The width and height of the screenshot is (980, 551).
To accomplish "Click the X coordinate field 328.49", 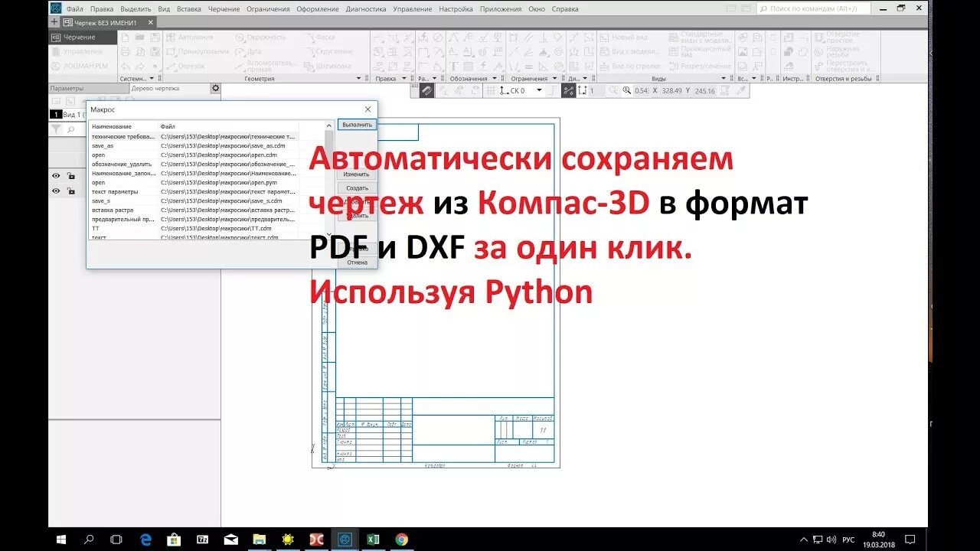I will [672, 90].
